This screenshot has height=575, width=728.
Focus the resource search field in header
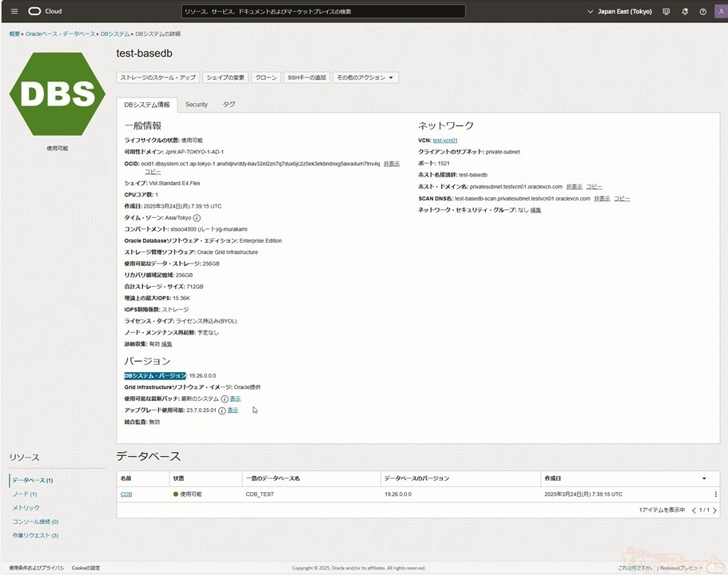coord(323,12)
